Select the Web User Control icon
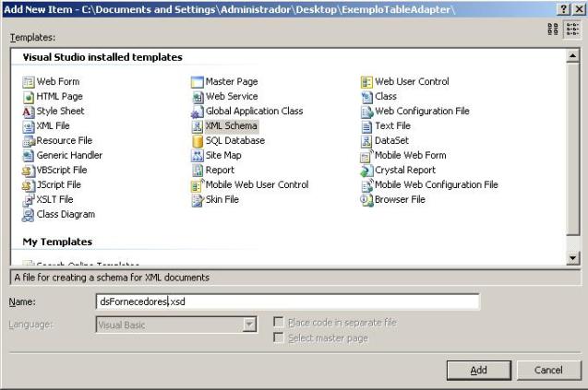The height and width of the screenshot is (390, 588). pos(366,82)
